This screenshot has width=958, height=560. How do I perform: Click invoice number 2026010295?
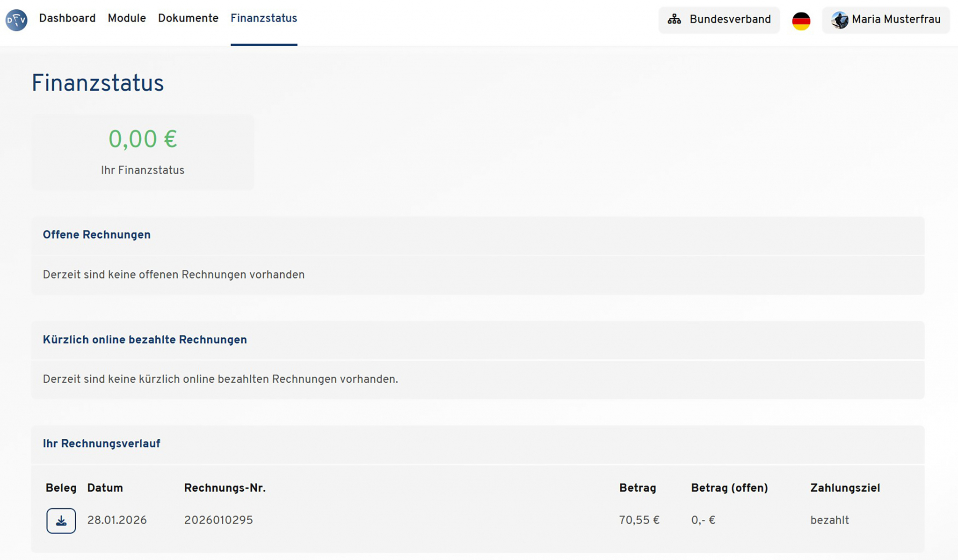[218, 520]
